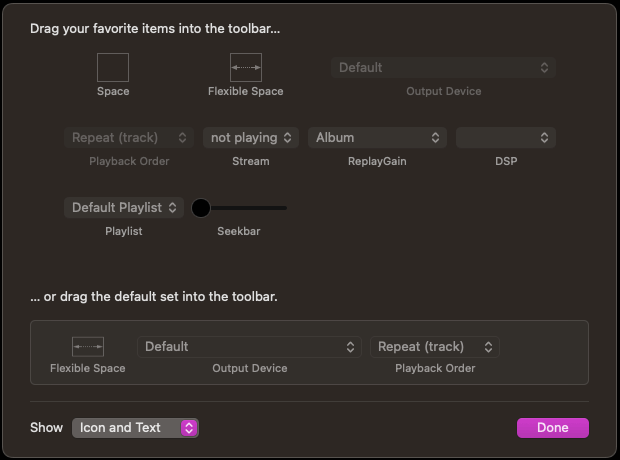The width and height of the screenshot is (620, 460).
Task: Open the Repeat (track) Playback Order dropdown in palette
Action: (x=129, y=138)
